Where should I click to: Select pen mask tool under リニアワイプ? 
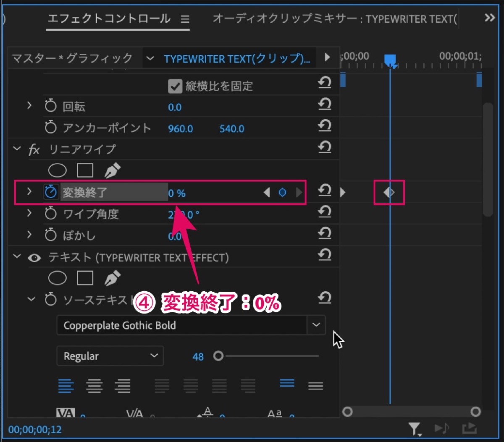pyautogui.click(x=112, y=170)
